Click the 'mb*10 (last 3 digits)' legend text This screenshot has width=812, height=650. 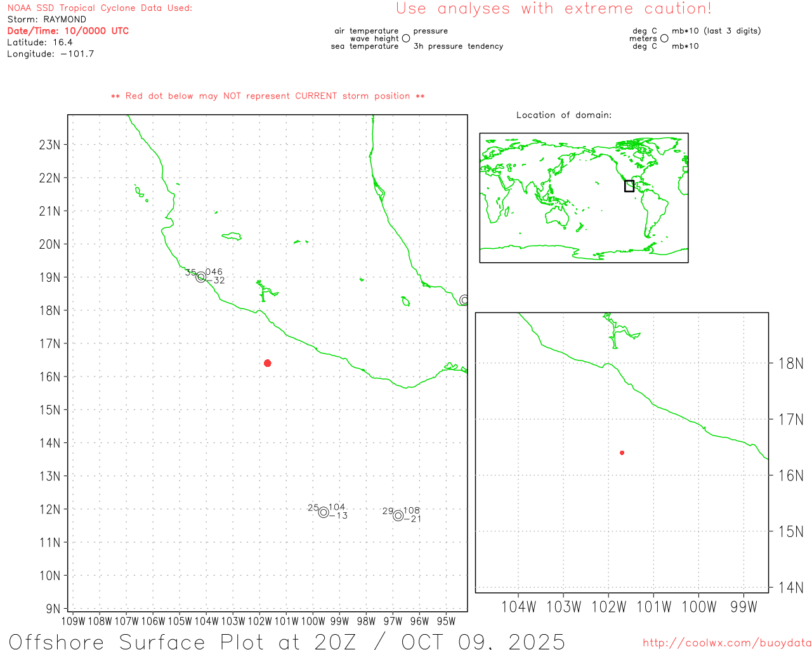pos(716,31)
